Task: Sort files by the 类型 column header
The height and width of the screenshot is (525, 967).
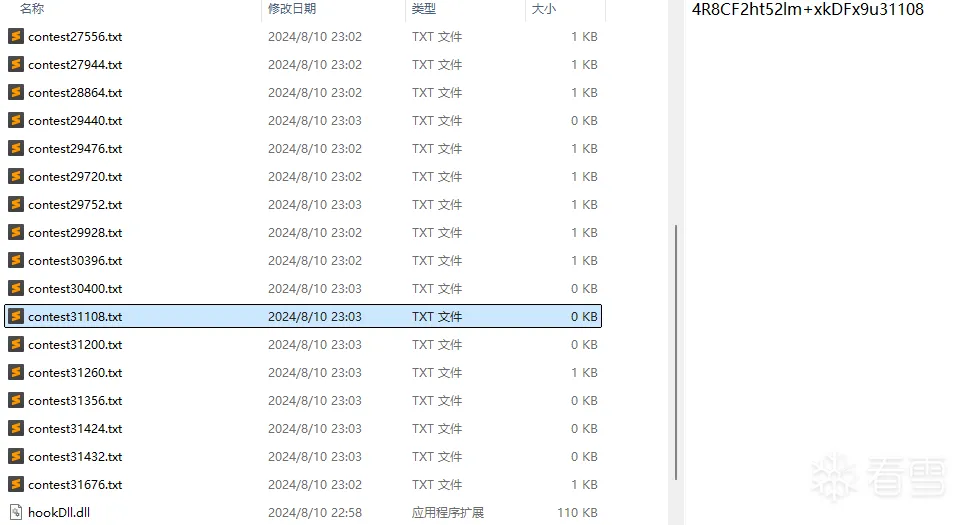Action: tap(424, 9)
